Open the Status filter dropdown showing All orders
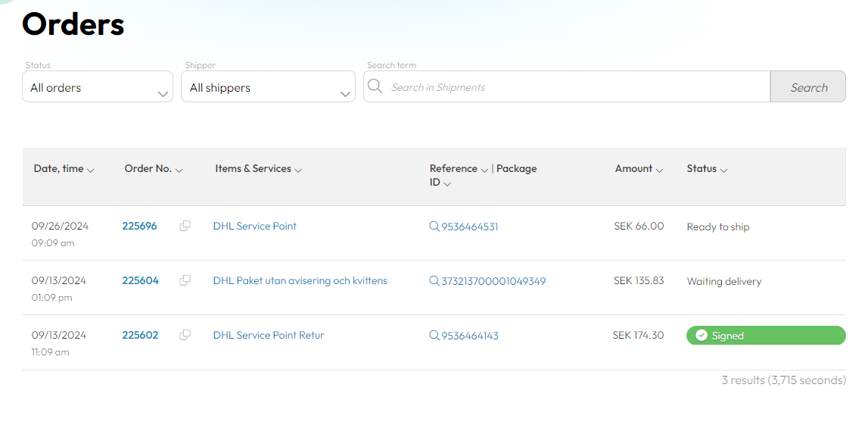Image resolution: width=868 pixels, height=422 pixels. coord(98,86)
